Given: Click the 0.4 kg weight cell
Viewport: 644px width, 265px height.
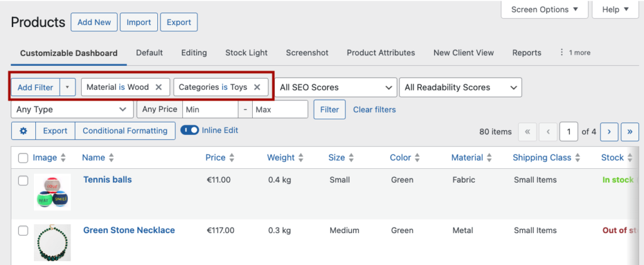Looking at the screenshot, I should click(279, 180).
